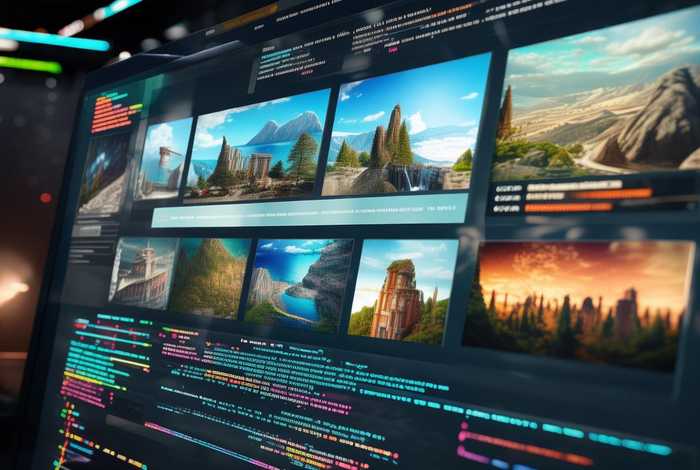Open the mountain lake with pine tree thumbnail
Screen dimensions: 700x470
pos(257,148)
